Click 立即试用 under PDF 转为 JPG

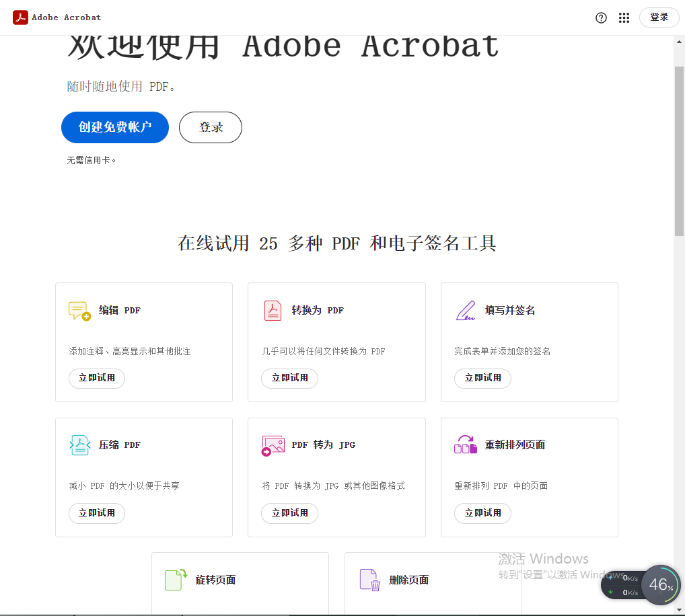pos(289,513)
